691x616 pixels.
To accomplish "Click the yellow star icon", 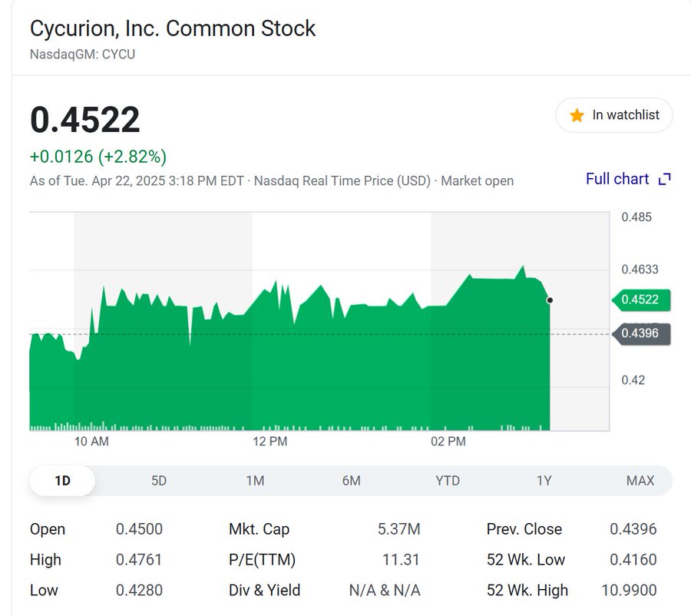I will click(577, 115).
